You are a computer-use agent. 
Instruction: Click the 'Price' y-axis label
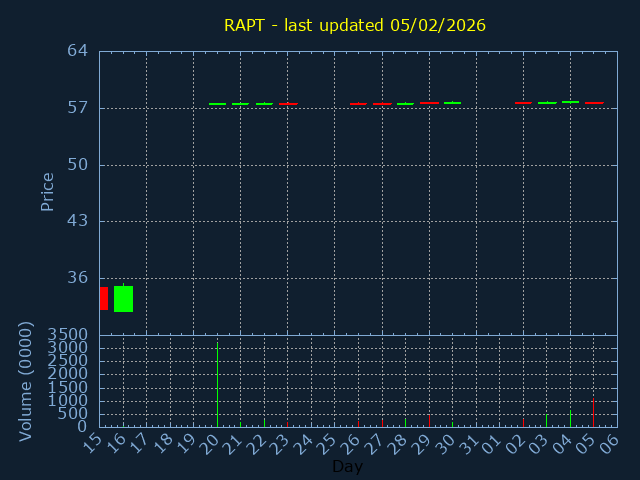(x=47, y=191)
